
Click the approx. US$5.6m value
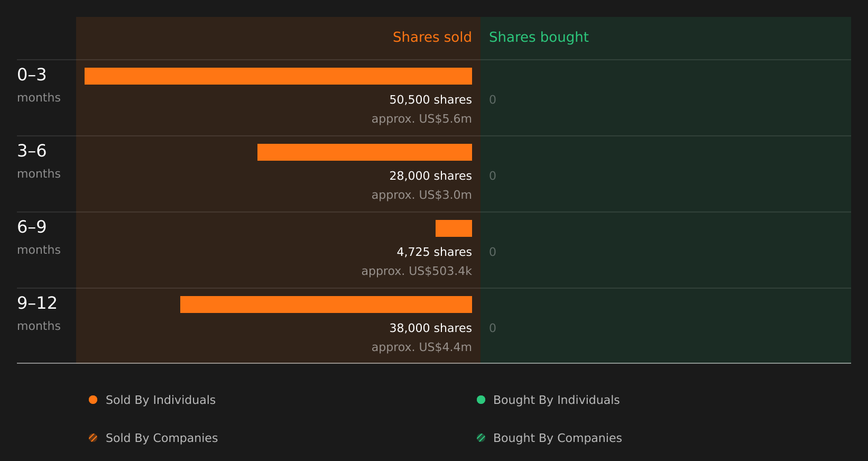(x=421, y=119)
